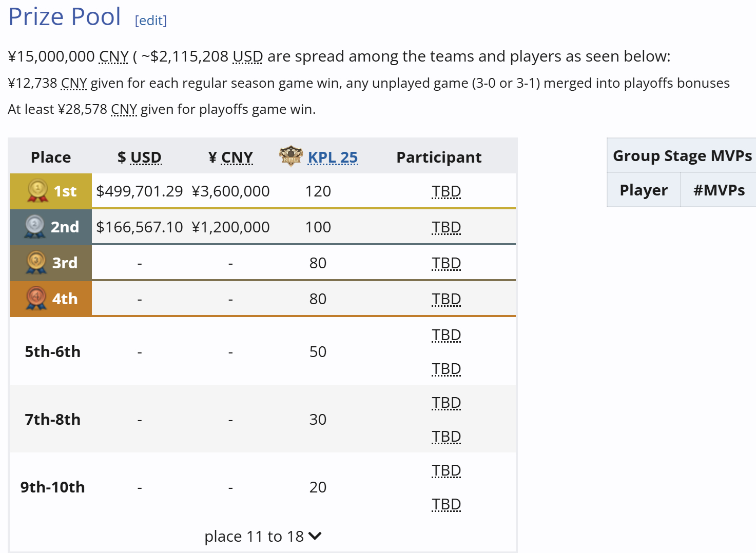
Task: Click the chevron next to place 11 to 18
Action: click(x=315, y=536)
